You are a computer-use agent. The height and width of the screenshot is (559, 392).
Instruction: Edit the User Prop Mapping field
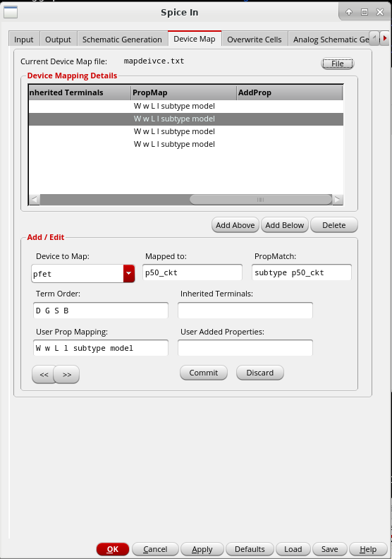pos(101,348)
